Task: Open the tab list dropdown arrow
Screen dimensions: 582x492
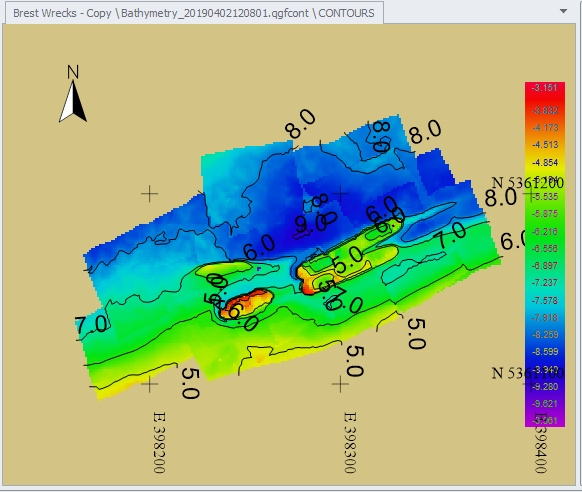Action: [x=563, y=11]
